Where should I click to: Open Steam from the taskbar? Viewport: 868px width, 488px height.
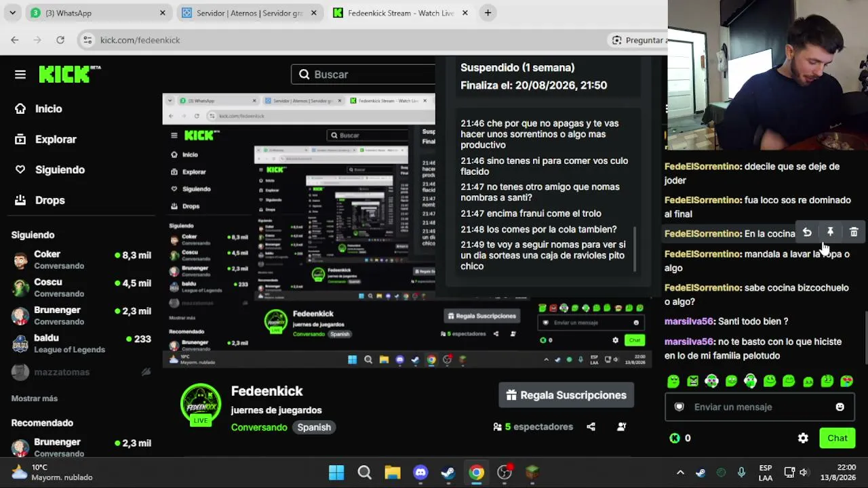point(448,472)
